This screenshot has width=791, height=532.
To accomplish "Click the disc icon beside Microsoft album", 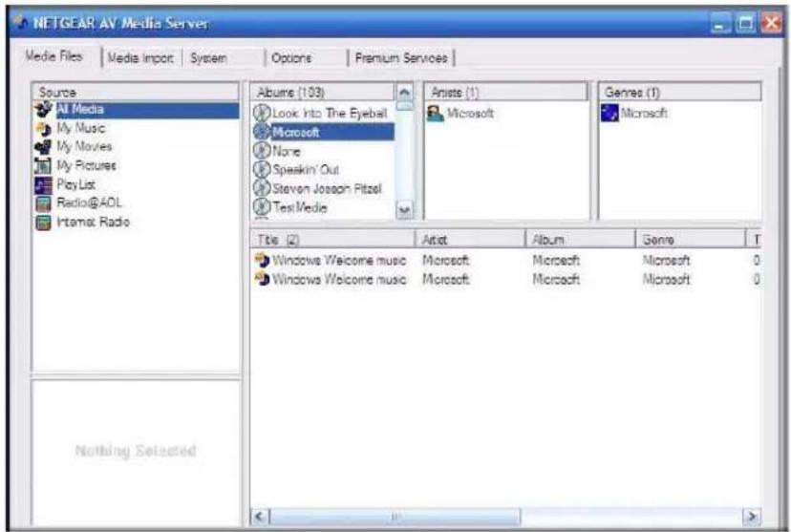I will (262, 132).
